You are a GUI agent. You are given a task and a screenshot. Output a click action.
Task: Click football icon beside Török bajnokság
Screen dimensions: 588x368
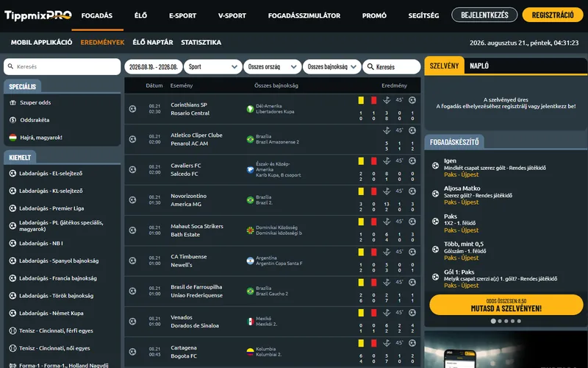tap(12, 296)
